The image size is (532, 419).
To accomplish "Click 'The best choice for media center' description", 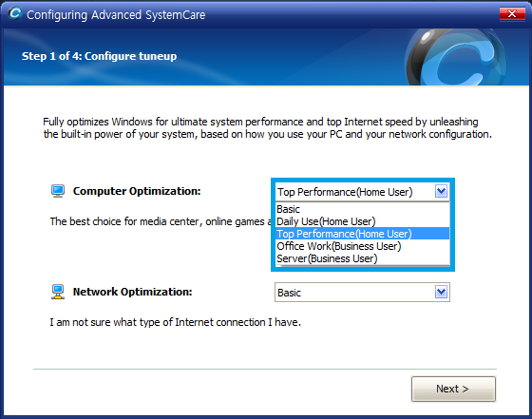I will tap(161, 221).
